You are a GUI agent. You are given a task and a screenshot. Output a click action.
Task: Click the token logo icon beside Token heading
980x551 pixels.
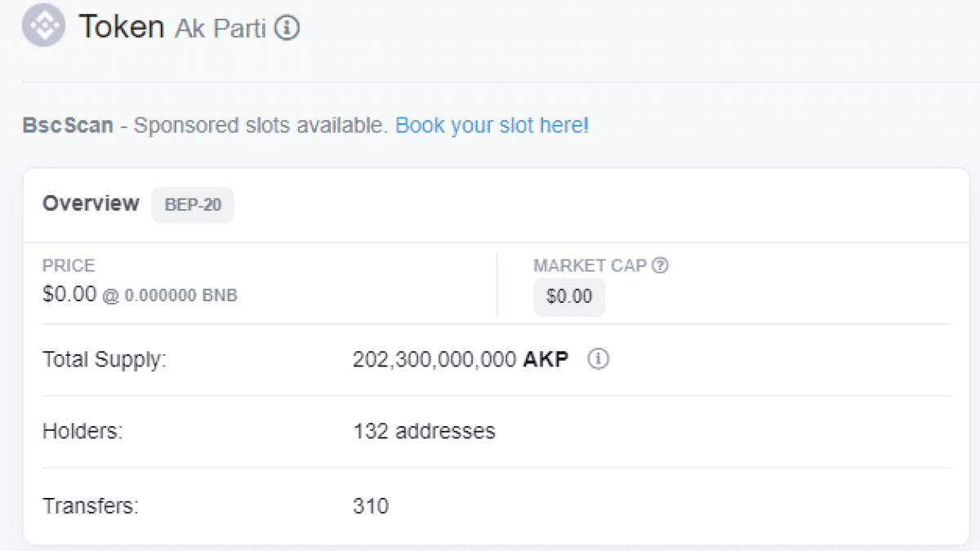coord(43,26)
